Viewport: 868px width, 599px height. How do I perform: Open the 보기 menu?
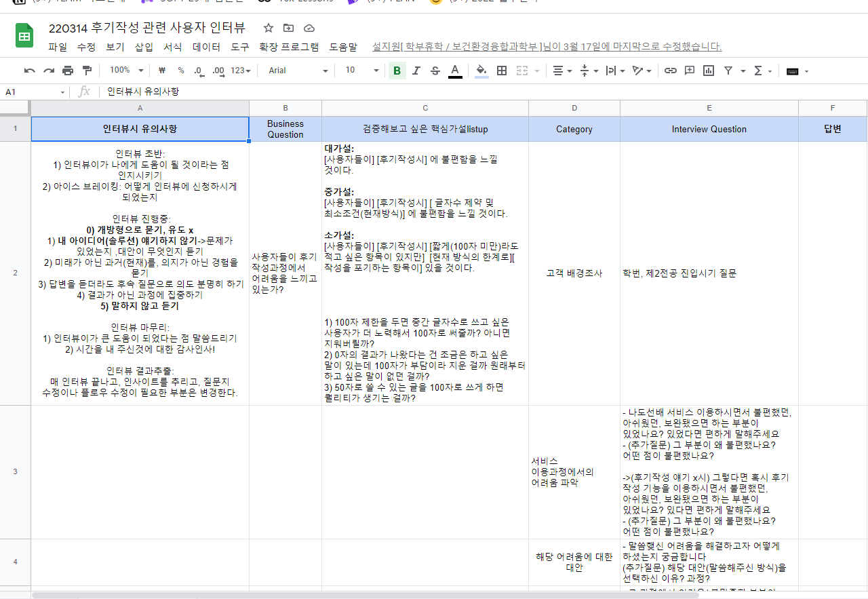(x=115, y=47)
